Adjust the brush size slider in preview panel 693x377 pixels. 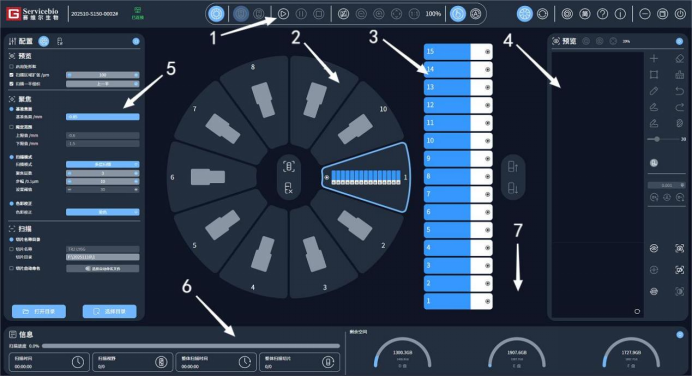657,139
